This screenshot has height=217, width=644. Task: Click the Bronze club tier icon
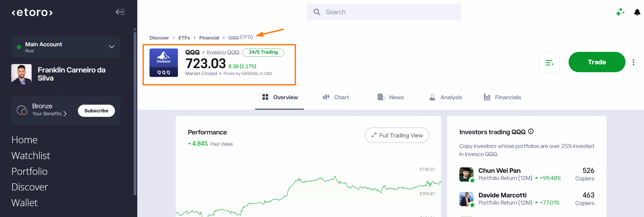point(22,110)
